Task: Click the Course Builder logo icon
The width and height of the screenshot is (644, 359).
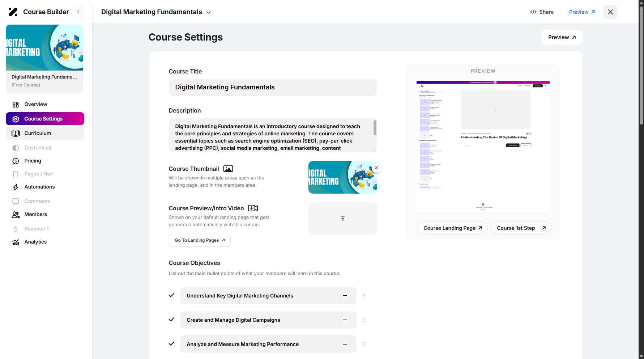Action: 13,12
